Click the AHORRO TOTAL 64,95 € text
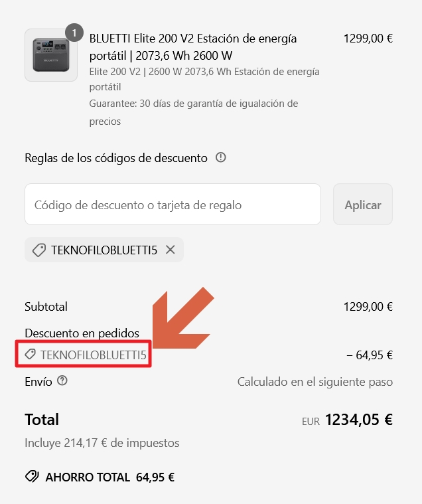 click(x=110, y=477)
